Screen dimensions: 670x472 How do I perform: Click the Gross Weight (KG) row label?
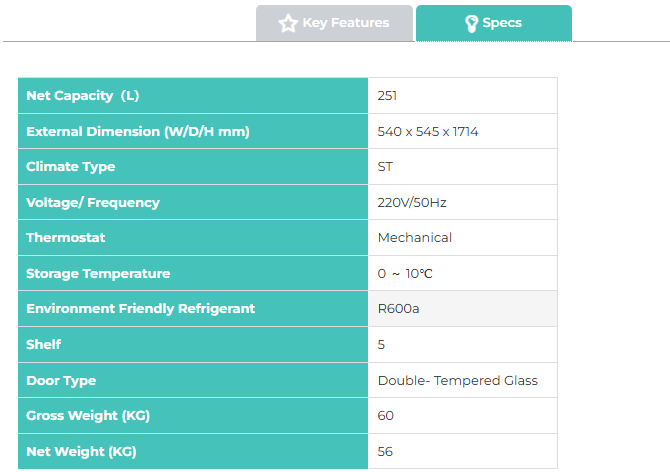click(88, 416)
